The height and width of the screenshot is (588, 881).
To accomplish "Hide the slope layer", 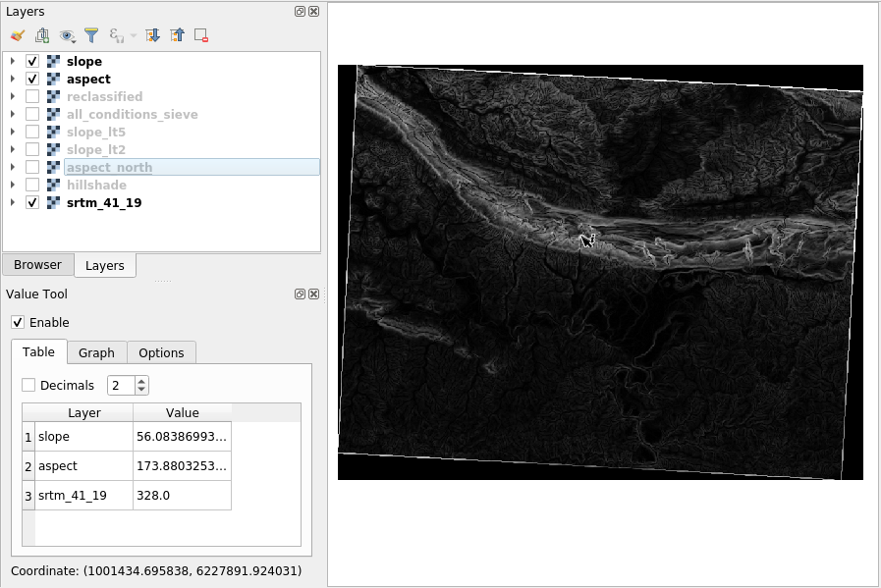I will click(x=31, y=61).
